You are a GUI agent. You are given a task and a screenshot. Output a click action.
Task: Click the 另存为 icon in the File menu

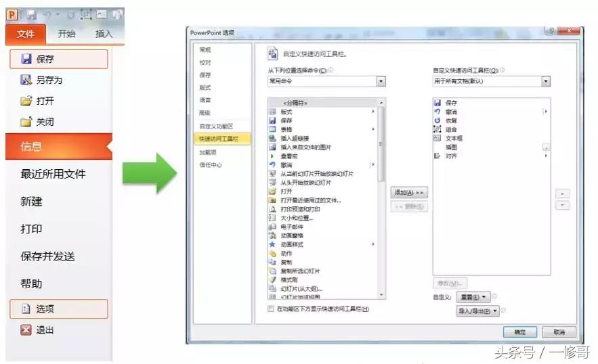26,80
